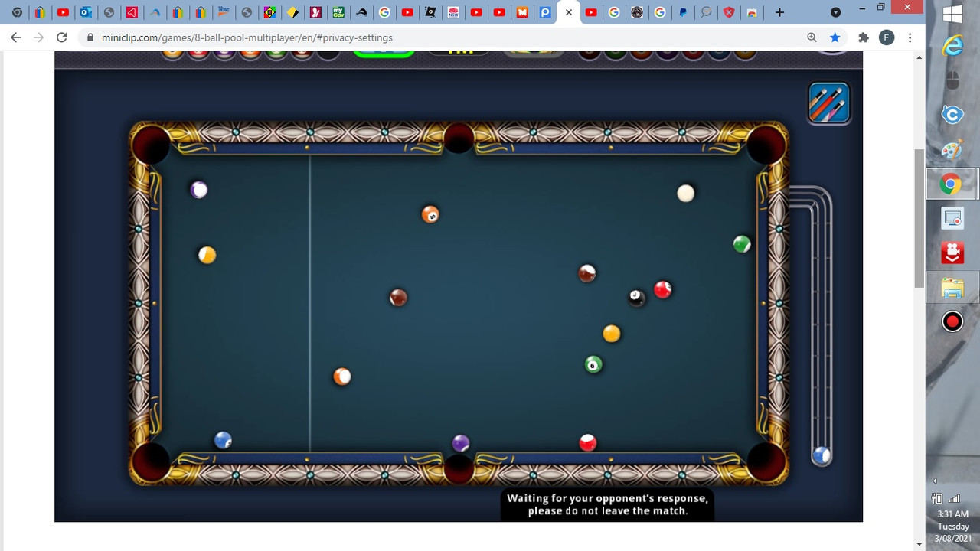980x551 pixels.
Task: Open the cue selection icon
Action: pyautogui.click(x=829, y=103)
